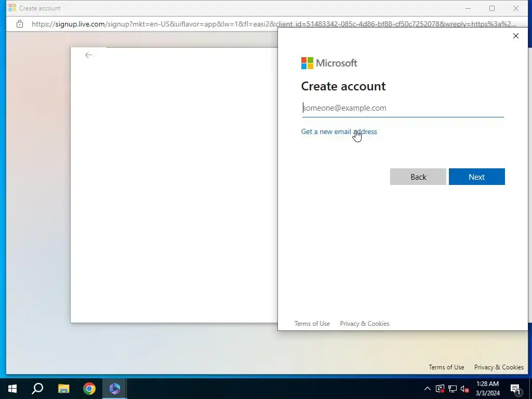
Task: Minimize the Create account window
Action: pos(468,8)
